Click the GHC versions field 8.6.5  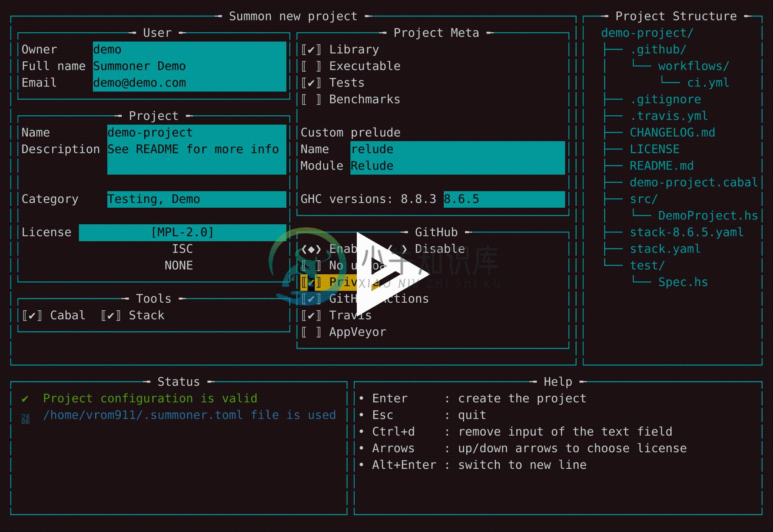coord(504,199)
